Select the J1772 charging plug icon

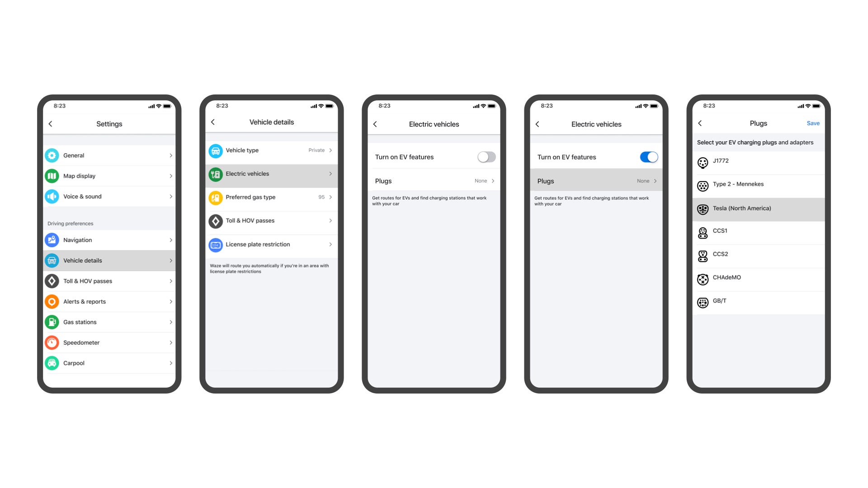(x=702, y=161)
